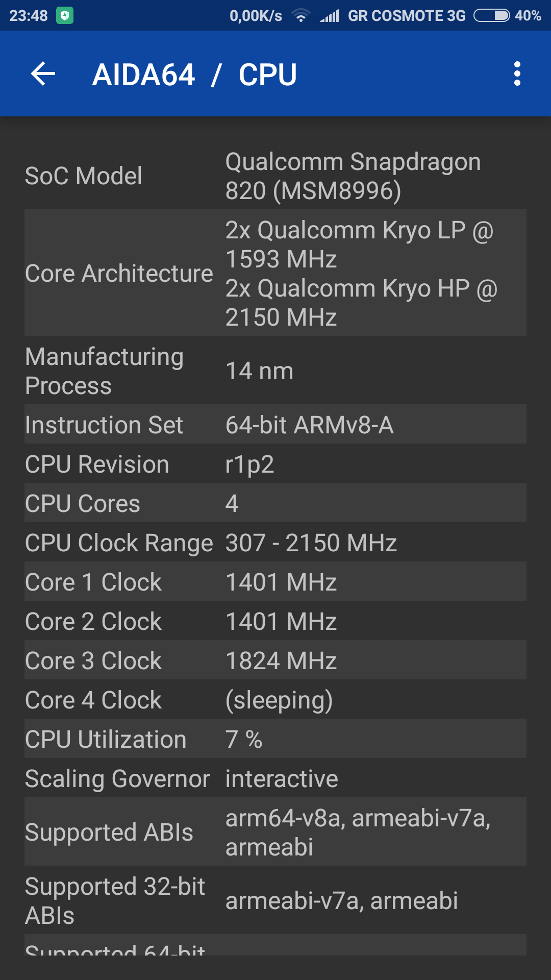Tap the CPU Utilization row
Screen dimensions: 551x980
tap(275, 739)
